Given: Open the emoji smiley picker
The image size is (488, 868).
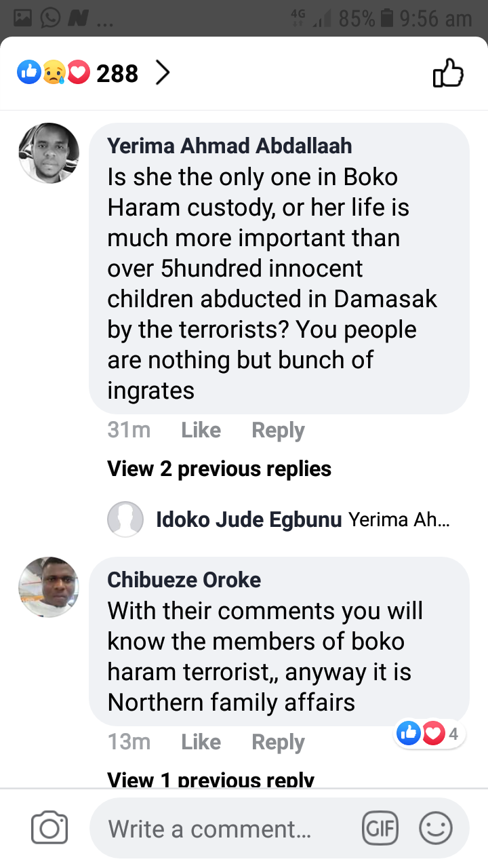Looking at the screenshot, I should (x=436, y=828).
